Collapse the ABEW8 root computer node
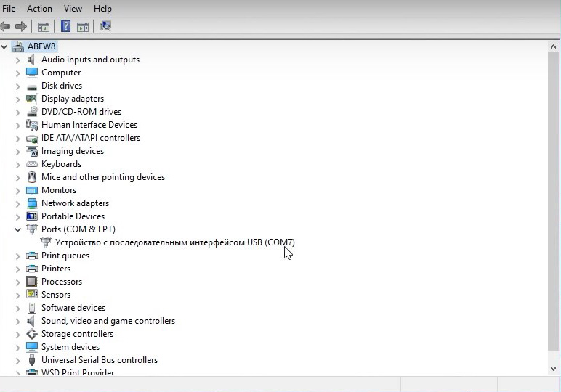Screen dimensions: 561x392 (x=5, y=46)
